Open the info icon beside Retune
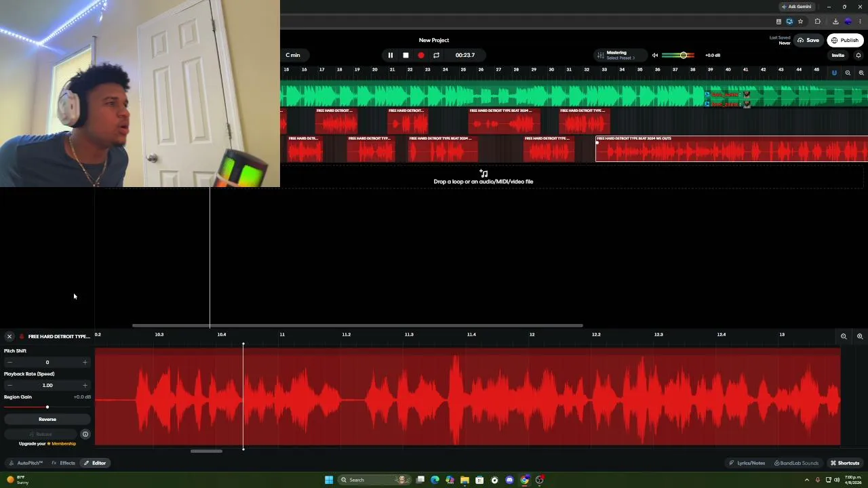Viewport: 868px width, 488px height. coord(85,434)
